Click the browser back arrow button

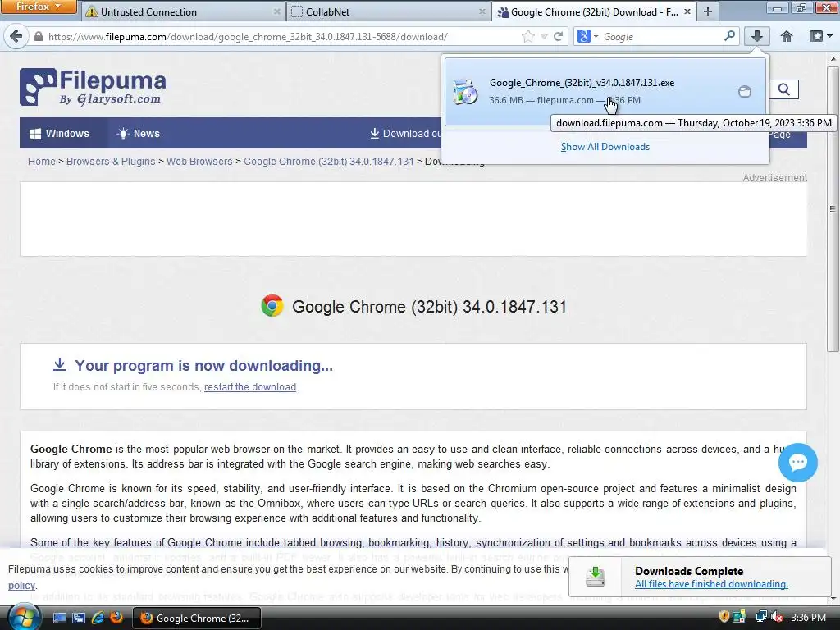click(16, 36)
